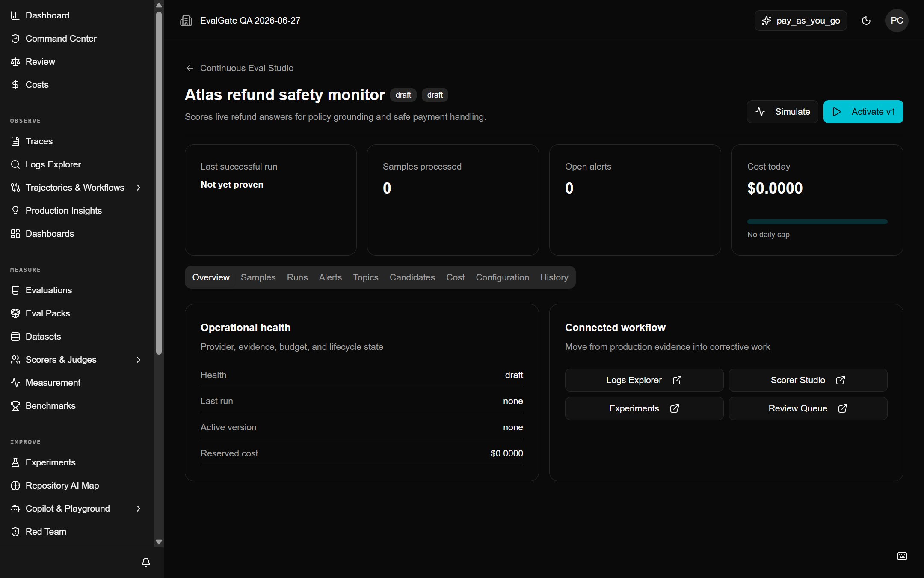Switch to the Runs tab
The height and width of the screenshot is (578, 924).
297,277
